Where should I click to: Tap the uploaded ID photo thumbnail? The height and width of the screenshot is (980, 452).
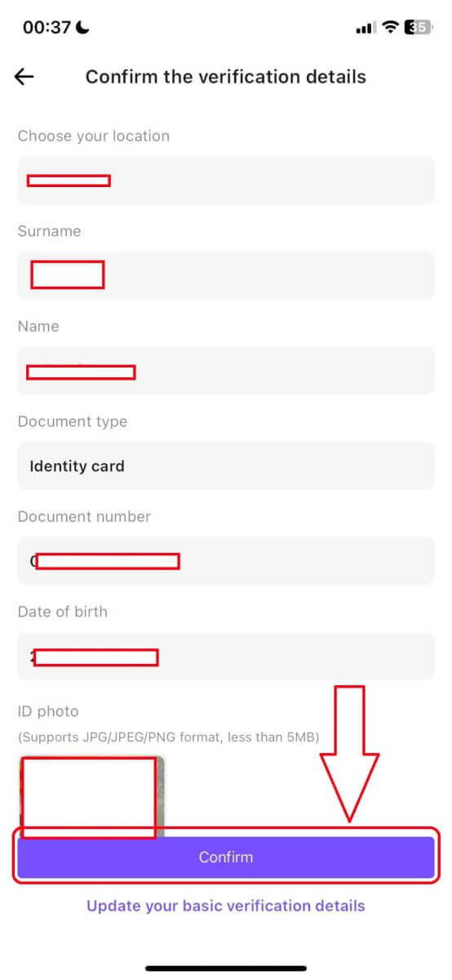91,796
